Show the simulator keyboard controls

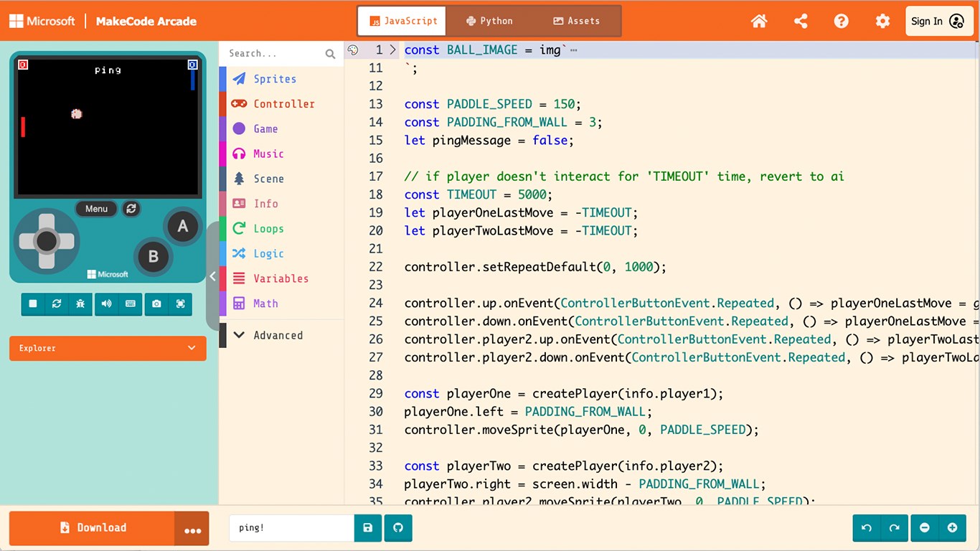pyautogui.click(x=130, y=304)
